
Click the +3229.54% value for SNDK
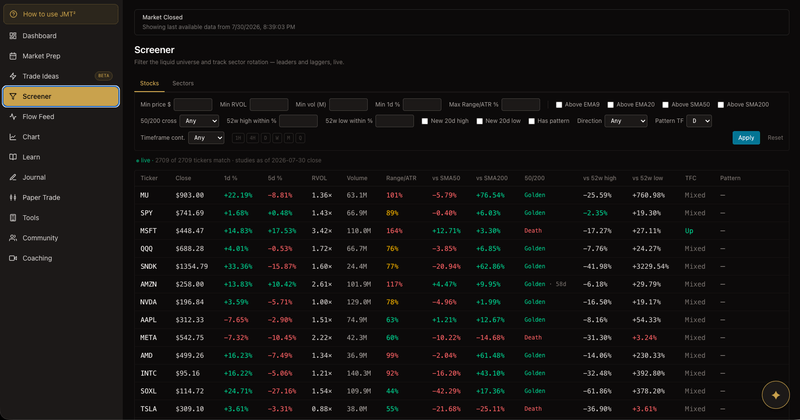coord(650,266)
